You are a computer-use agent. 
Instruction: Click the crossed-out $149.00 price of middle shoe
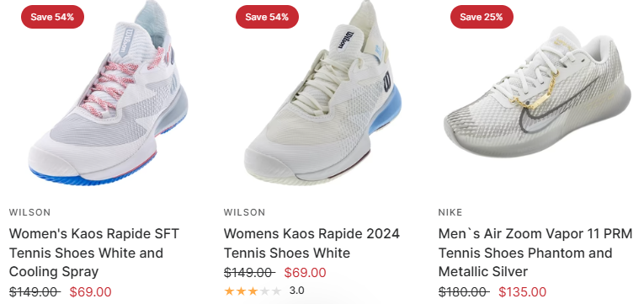[x=250, y=273]
